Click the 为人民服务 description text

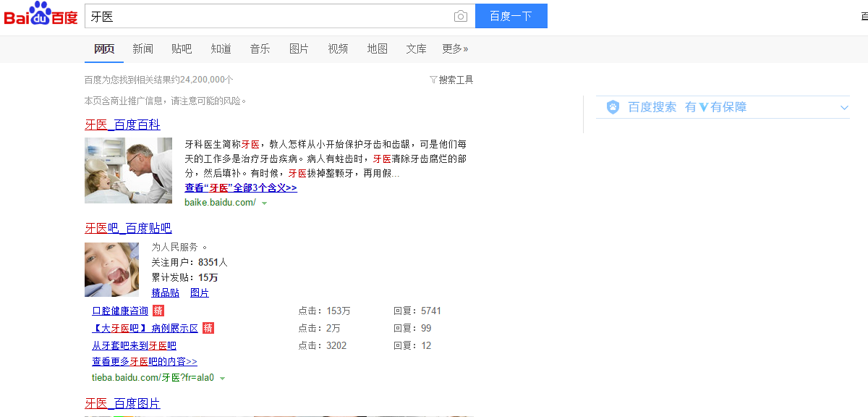tap(179, 247)
